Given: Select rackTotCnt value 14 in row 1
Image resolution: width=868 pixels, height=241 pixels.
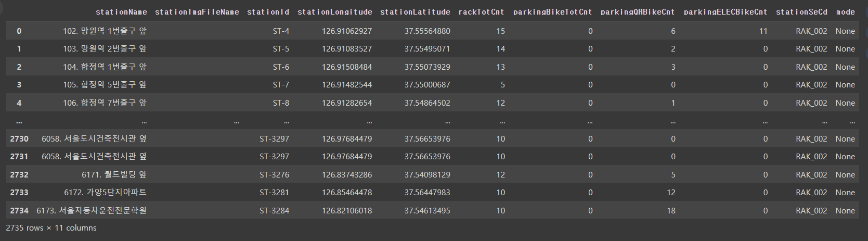Looking at the screenshot, I should tap(500, 49).
